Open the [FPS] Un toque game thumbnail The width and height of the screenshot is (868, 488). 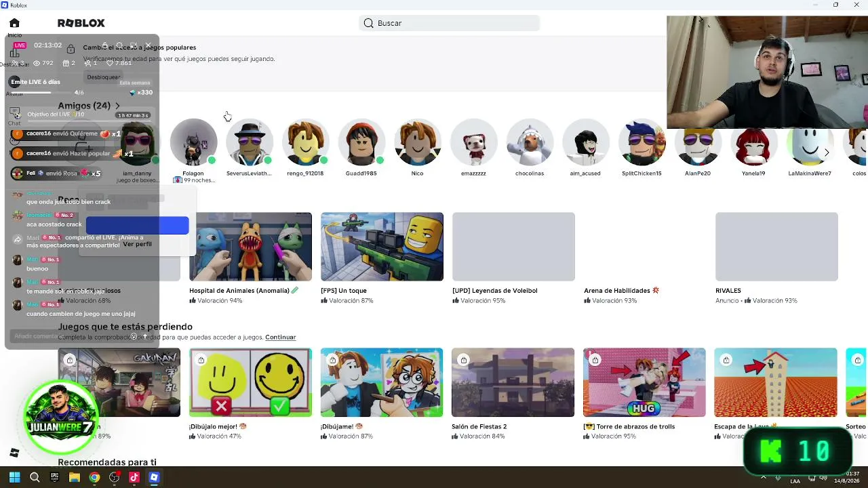382,247
